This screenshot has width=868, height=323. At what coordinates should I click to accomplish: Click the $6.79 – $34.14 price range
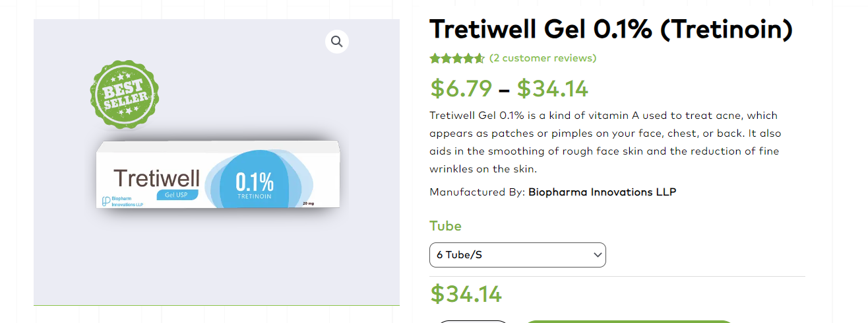coord(509,89)
